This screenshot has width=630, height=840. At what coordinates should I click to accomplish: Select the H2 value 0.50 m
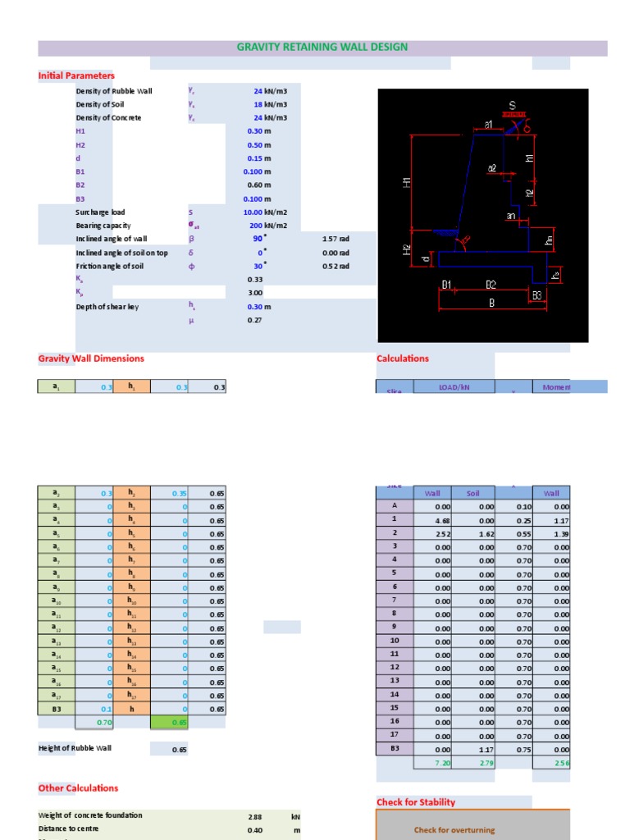coord(258,145)
